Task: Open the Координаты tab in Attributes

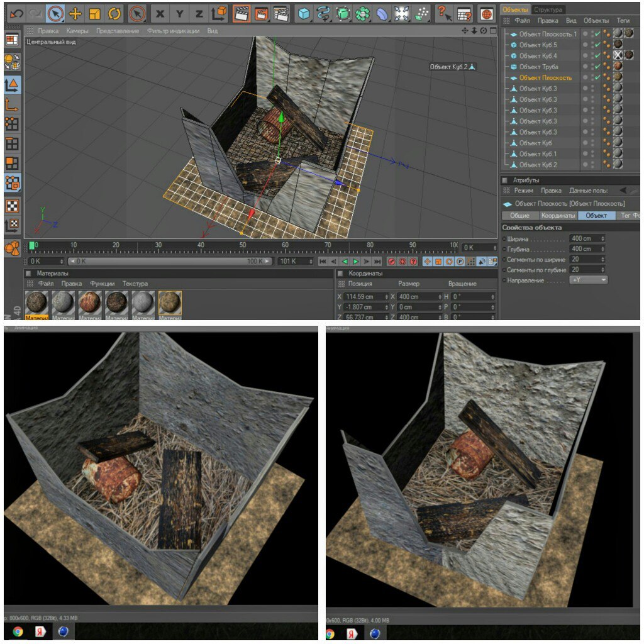Action: 558,215
